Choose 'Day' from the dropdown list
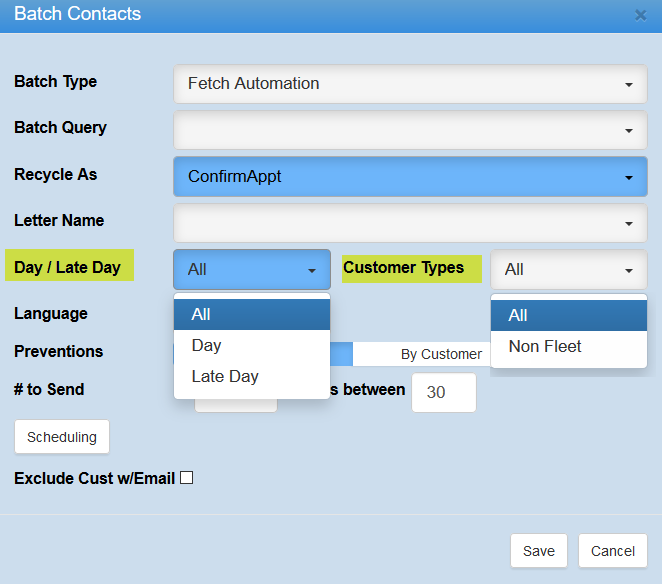 [251, 345]
